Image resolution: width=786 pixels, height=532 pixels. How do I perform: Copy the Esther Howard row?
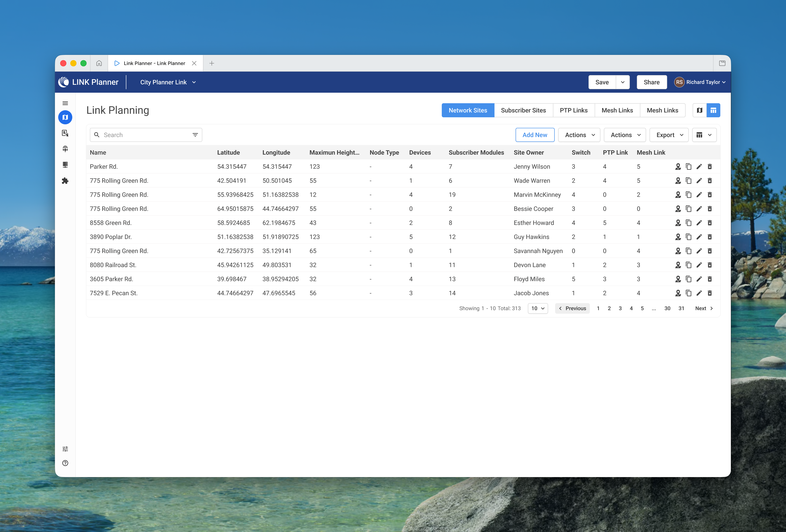688,223
